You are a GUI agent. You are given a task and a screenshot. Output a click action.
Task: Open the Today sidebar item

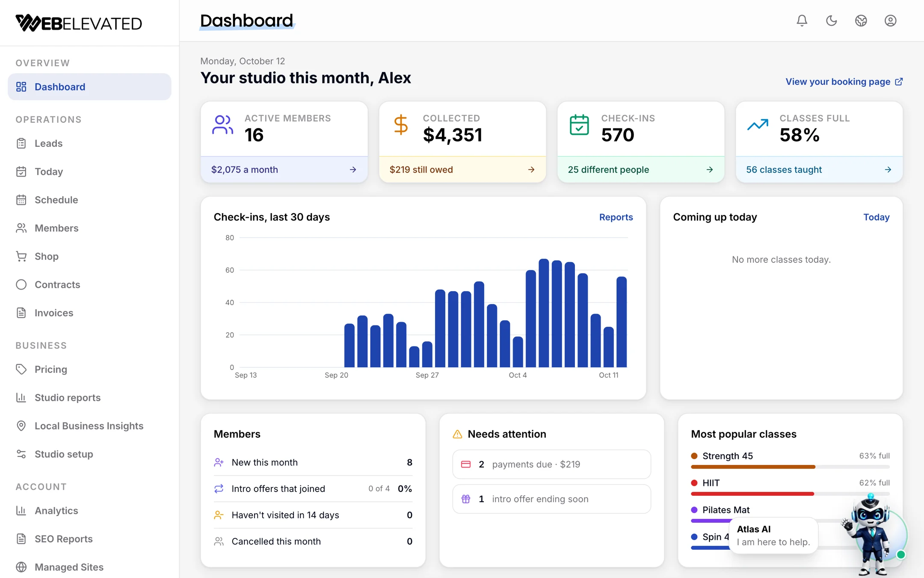pos(89,171)
